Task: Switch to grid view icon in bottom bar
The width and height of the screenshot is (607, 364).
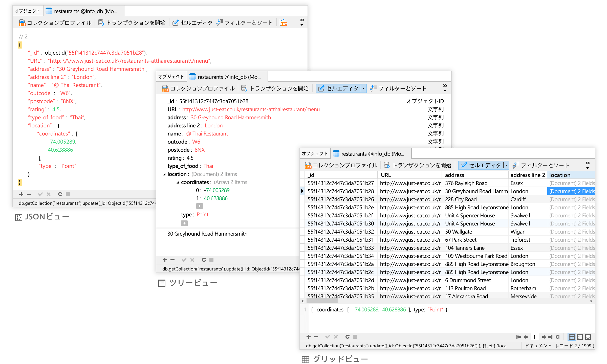Action: click(572, 337)
